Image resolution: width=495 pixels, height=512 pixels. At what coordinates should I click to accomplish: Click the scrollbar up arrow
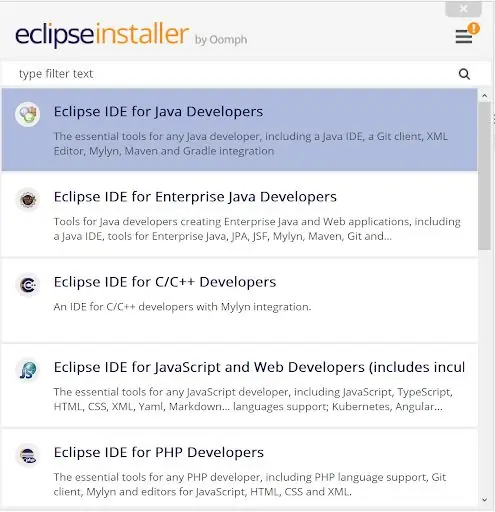[484, 96]
